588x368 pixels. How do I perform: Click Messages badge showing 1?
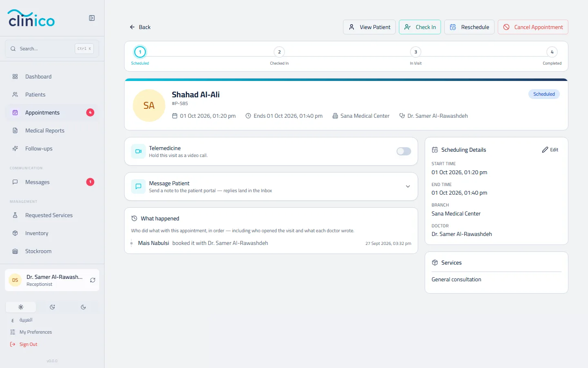click(90, 182)
